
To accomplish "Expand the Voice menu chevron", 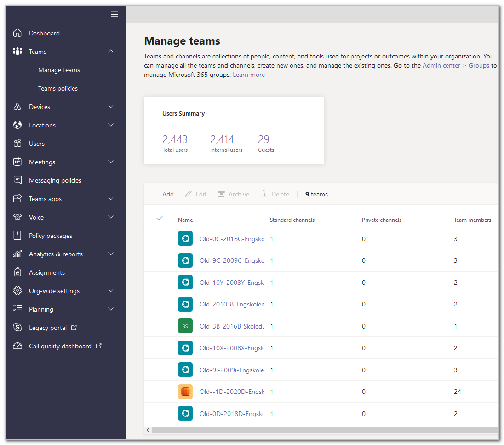I will tap(111, 217).
